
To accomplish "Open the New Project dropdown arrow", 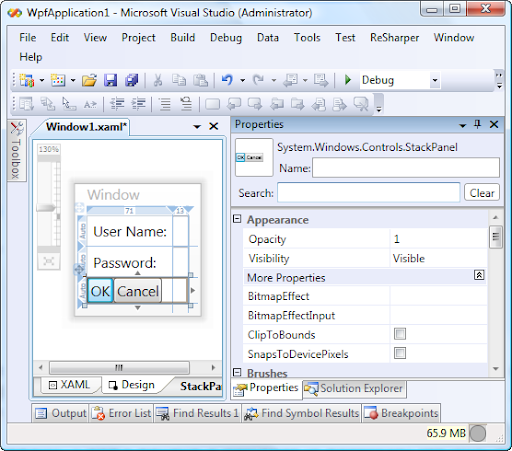I will coord(42,80).
